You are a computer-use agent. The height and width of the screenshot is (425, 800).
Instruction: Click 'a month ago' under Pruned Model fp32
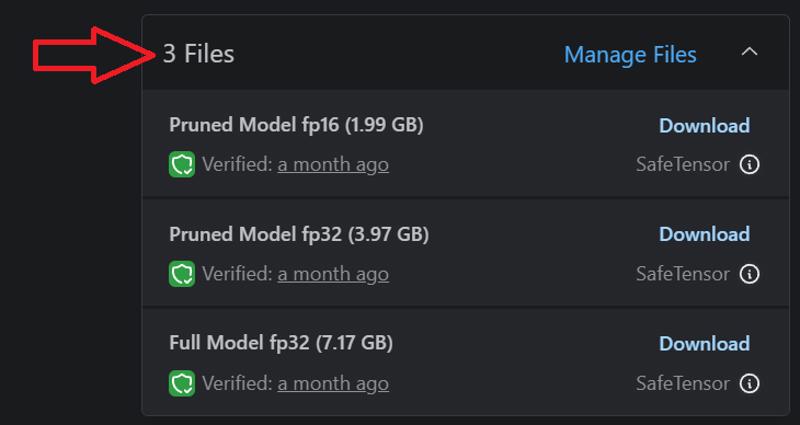click(x=333, y=274)
